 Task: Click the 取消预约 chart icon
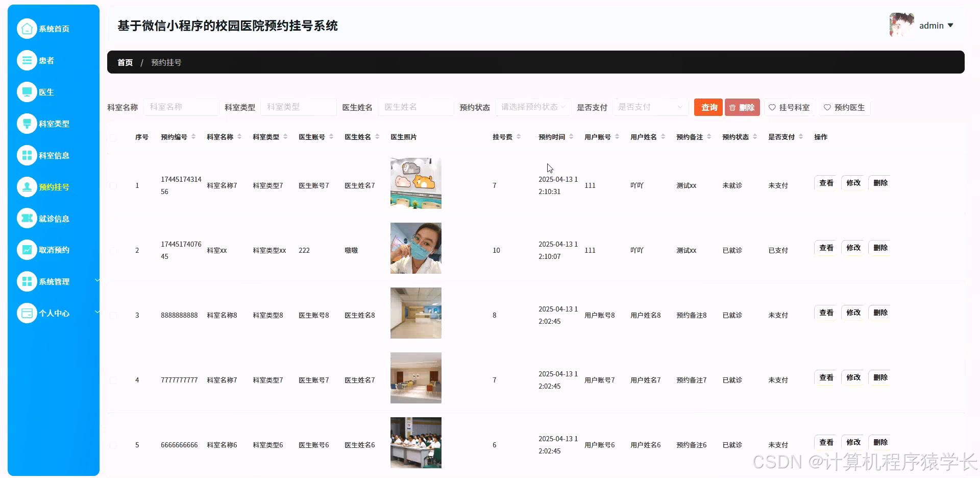pyautogui.click(x=27, y=250)
